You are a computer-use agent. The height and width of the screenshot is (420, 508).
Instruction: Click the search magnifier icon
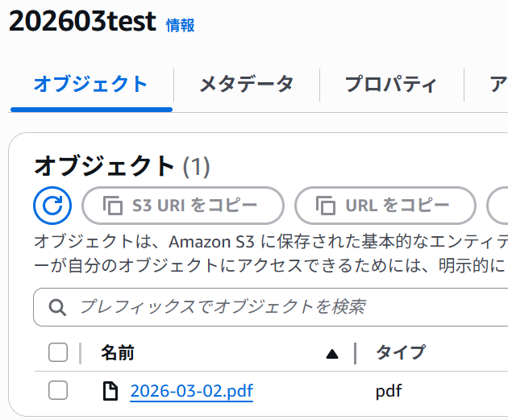[57, 306]
